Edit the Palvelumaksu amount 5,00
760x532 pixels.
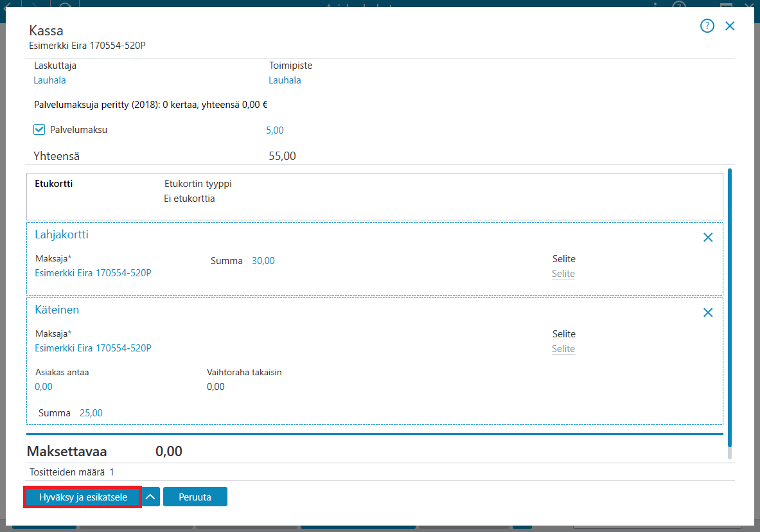pyautogui.click(x=275, y=130)
